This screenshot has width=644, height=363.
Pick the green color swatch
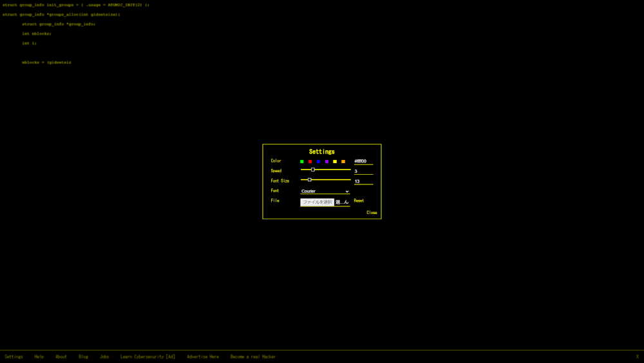click(x=302, y=161)
